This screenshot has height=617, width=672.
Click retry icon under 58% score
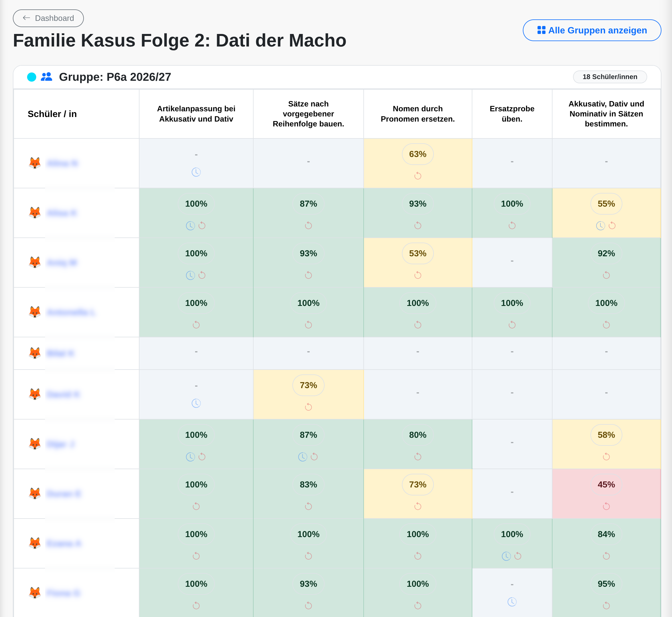[606, 457]
